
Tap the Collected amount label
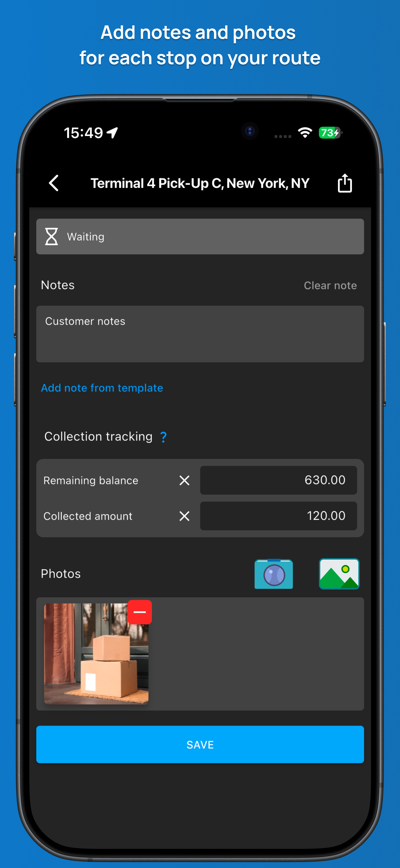pyautogui.click(x=88, y=516)
